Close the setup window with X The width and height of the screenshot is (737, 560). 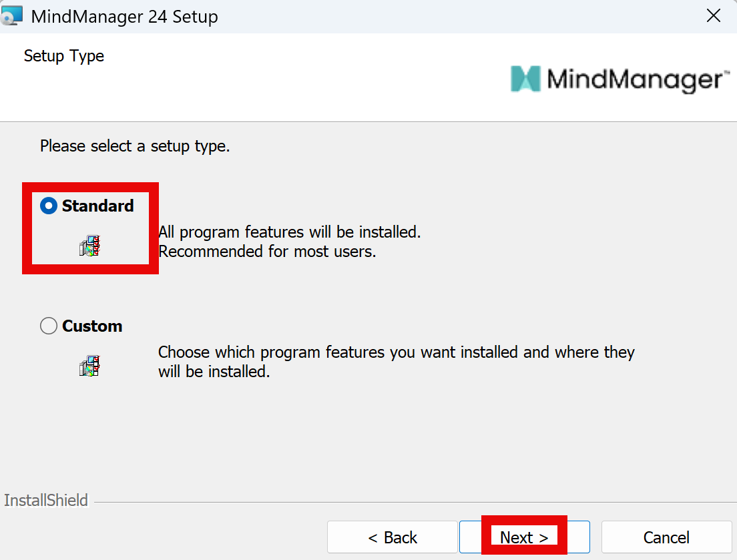point(714,16)
